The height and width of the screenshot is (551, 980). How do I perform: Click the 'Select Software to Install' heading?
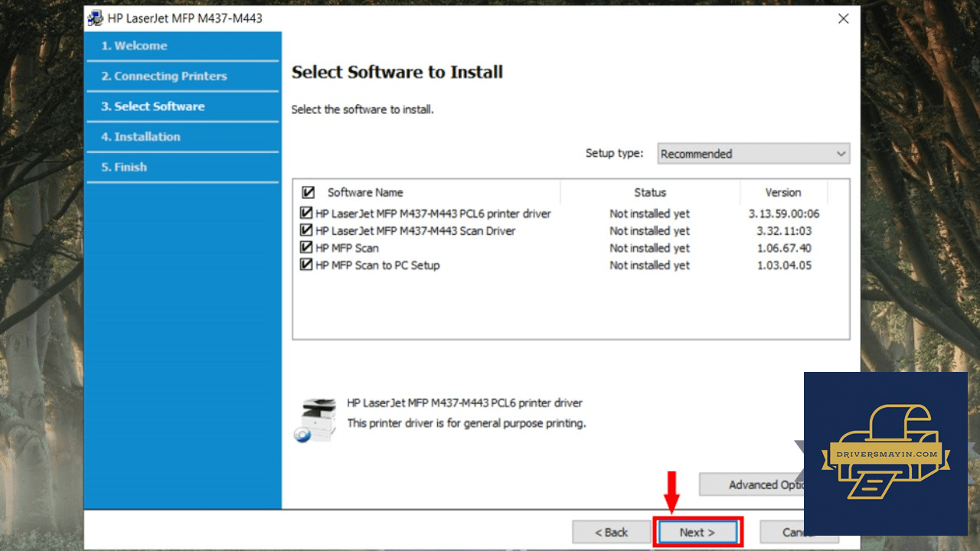click(x=397, y=72)
